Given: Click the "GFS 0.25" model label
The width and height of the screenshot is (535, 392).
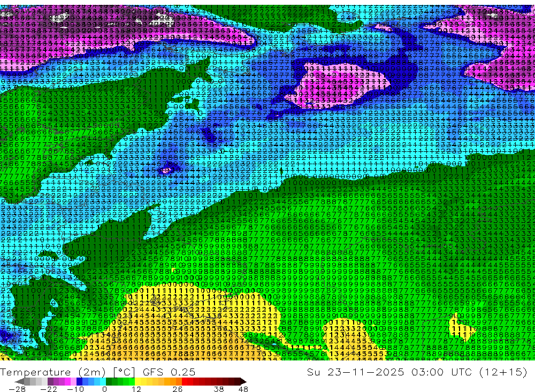Looking at the screenshot, I should tap(169, 372).
